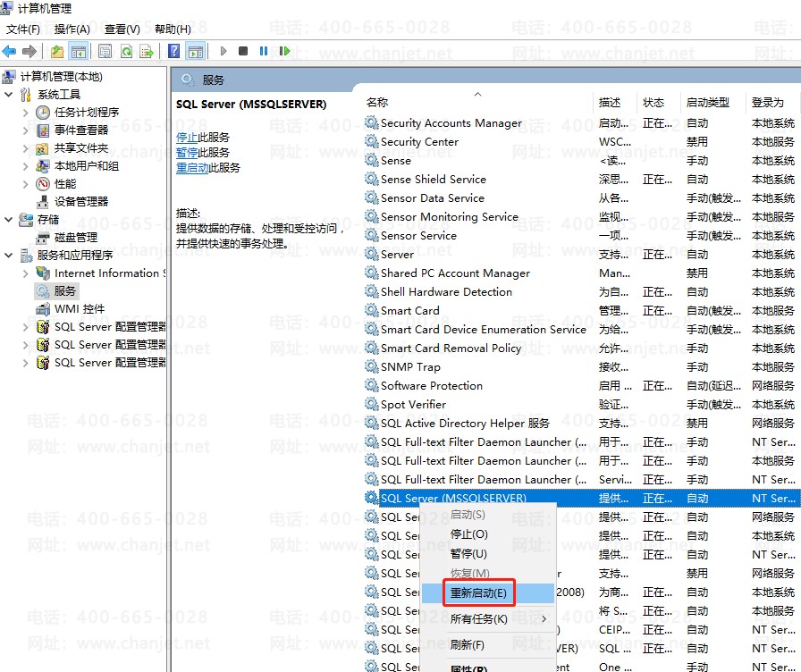Image resolution: width=801 pixels, height=672 pixels.
Task: Select SQL Active Directory Helper 服务 row
Action: pyautogui.click(x=580, y=423)
